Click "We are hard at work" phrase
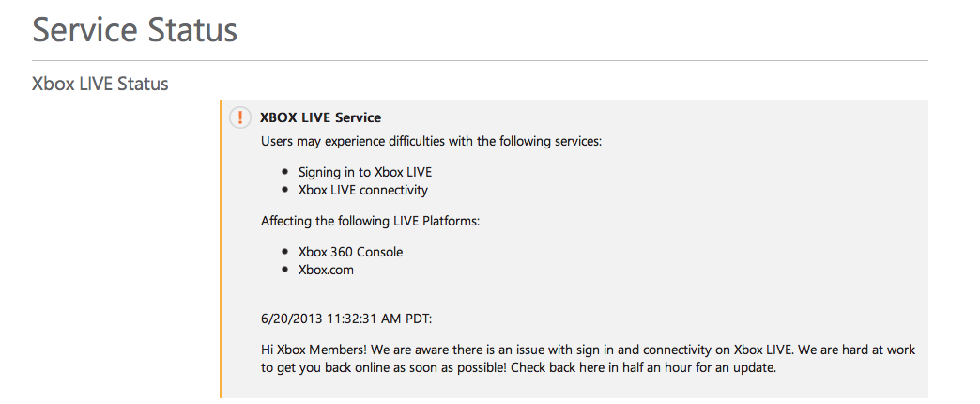 click(x=854, y=350)
